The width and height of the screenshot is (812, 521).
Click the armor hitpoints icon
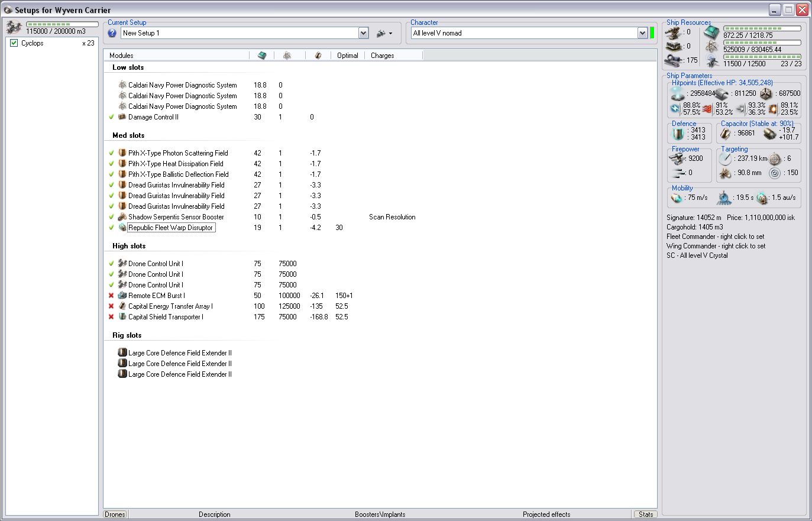[722, 93]
